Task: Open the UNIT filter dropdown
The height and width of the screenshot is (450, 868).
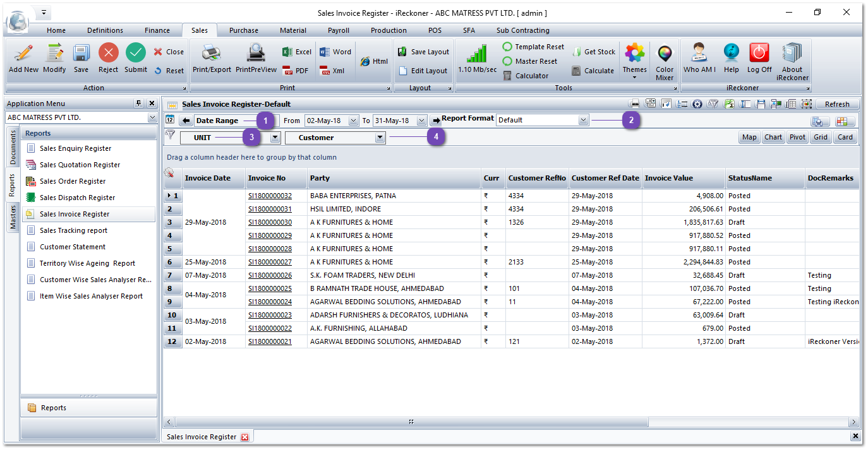Action: pos(274,136)
